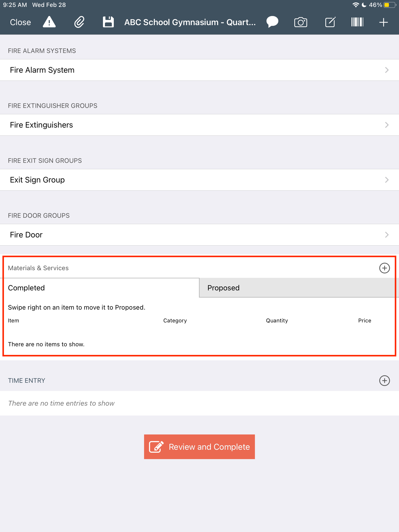Click the Review and Complete button
399x532 pixels.
[x=199, y=447]
